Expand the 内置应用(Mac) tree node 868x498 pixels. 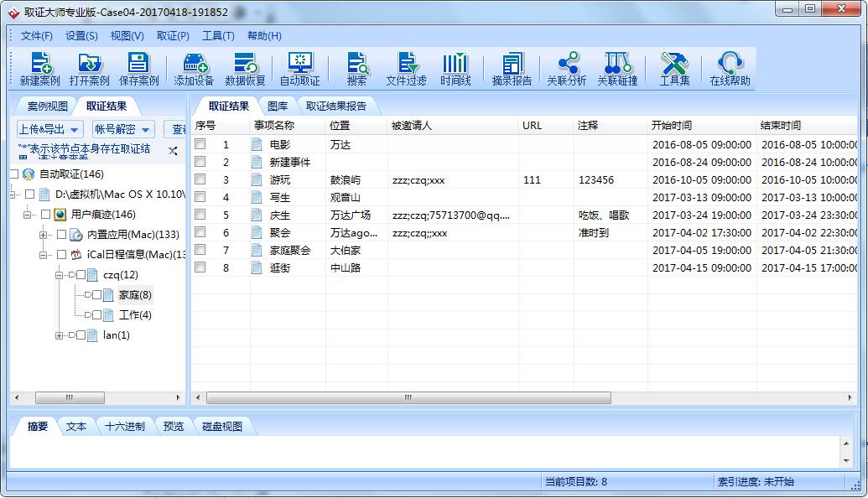(44, 235)
